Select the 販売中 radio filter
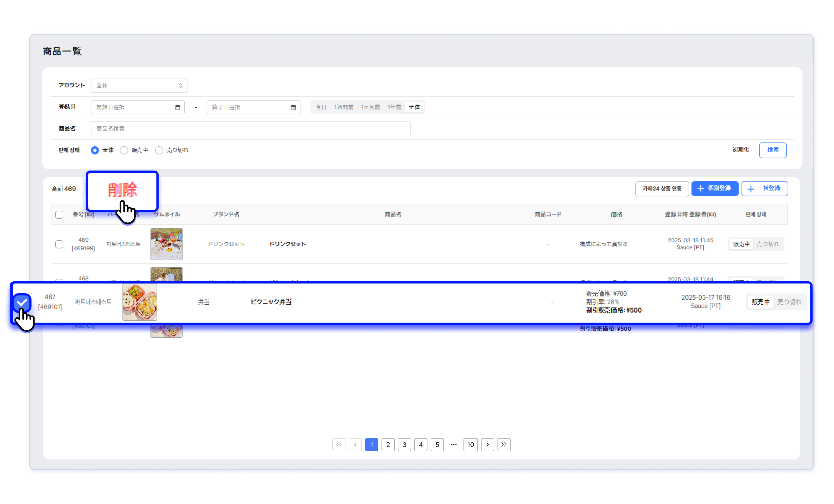This screenshot has height=504, width=834. (x=124, y=150)
